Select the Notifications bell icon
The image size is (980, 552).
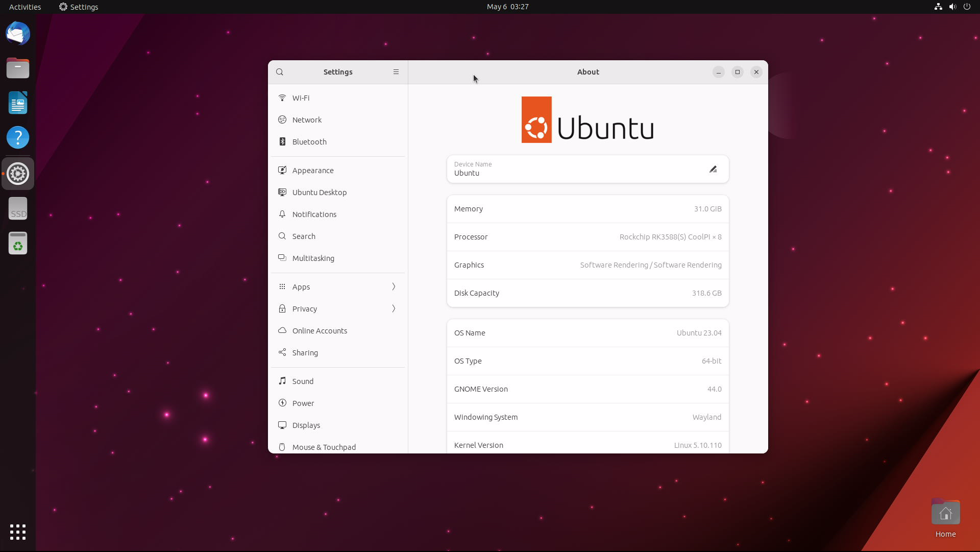[x=282, y=214]
